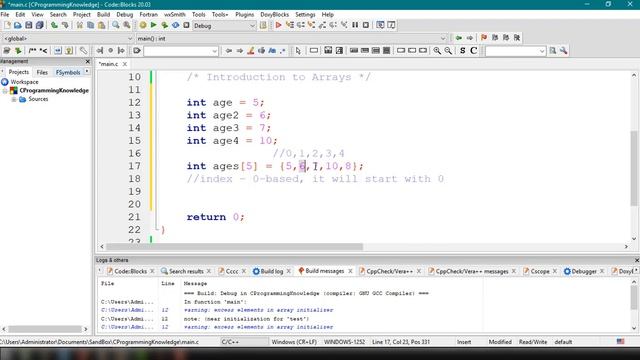Click the yellow Build gear icon
This screenshot has height=360, width=640.
[142, 25]
